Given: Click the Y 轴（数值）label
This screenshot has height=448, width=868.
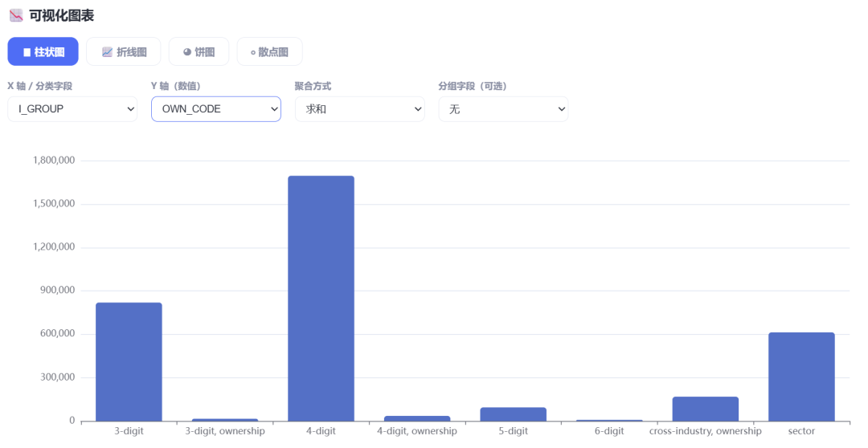Looking at the screenshot, I should pos(176,86).
